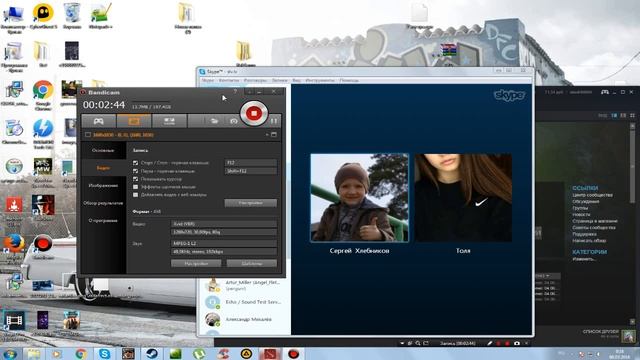Open the Изображения tab in Bandicam
Image resolution: width=640 pixels, height=360 pixels.
point(103,185)
